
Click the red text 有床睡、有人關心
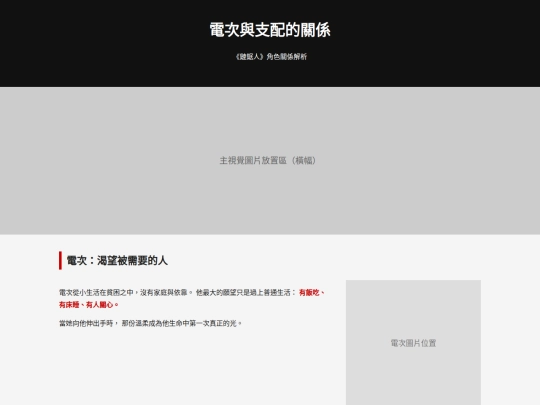point(89,305)
